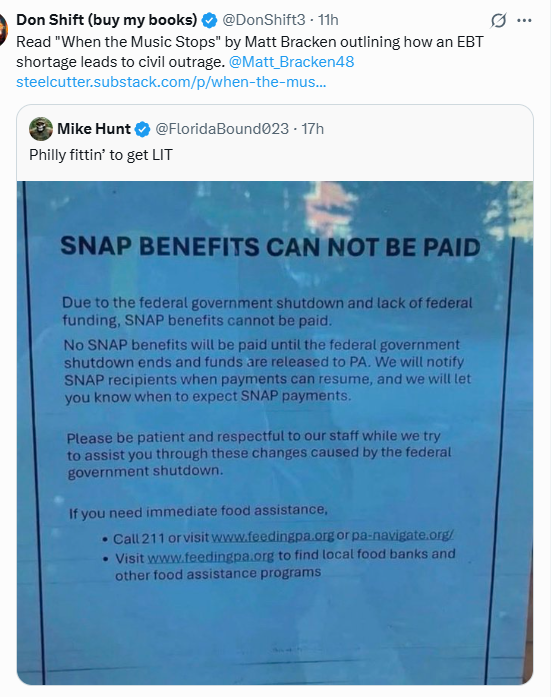Viewport: 551px width, 697px height.
Task: Open the 17h quoted tweet timestamp
Action: click(x=312, y=129)
